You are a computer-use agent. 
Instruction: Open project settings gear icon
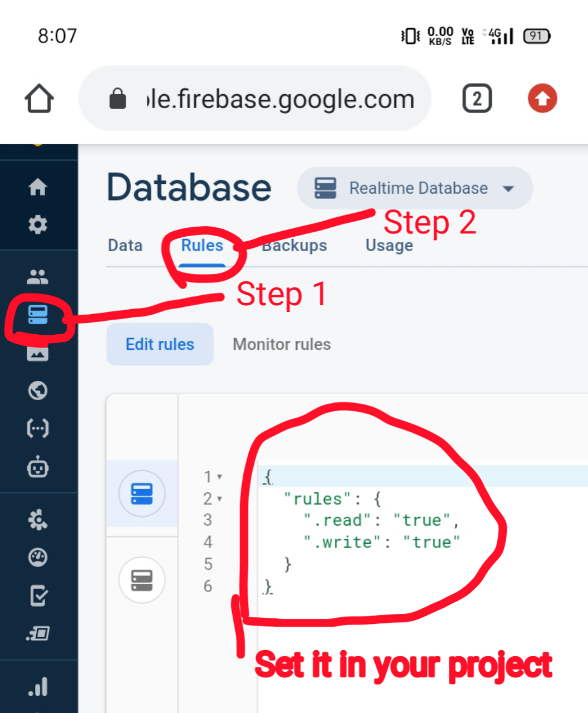pyautogui.click(x=38, y=225)
